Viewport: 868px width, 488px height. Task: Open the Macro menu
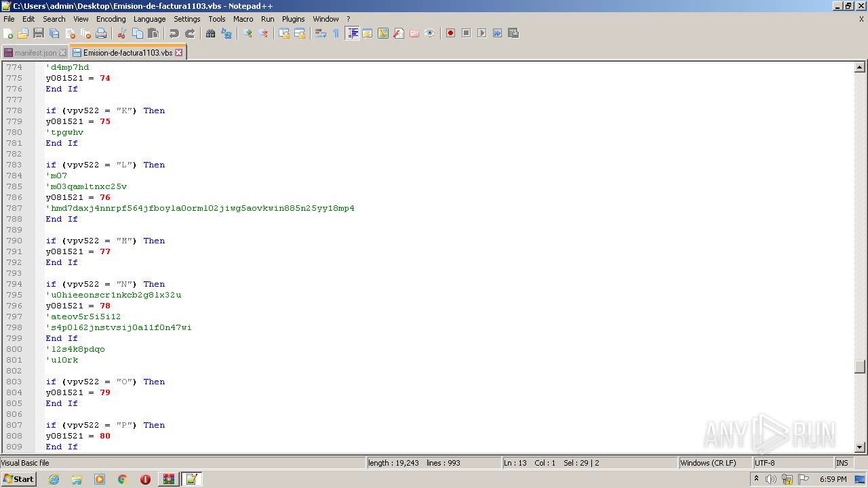tap(243, 19)
